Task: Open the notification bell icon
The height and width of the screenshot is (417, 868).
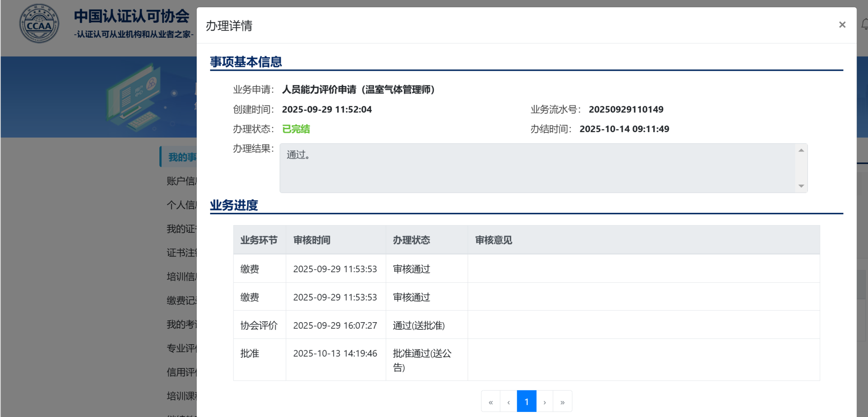Action: click(864, 25)
